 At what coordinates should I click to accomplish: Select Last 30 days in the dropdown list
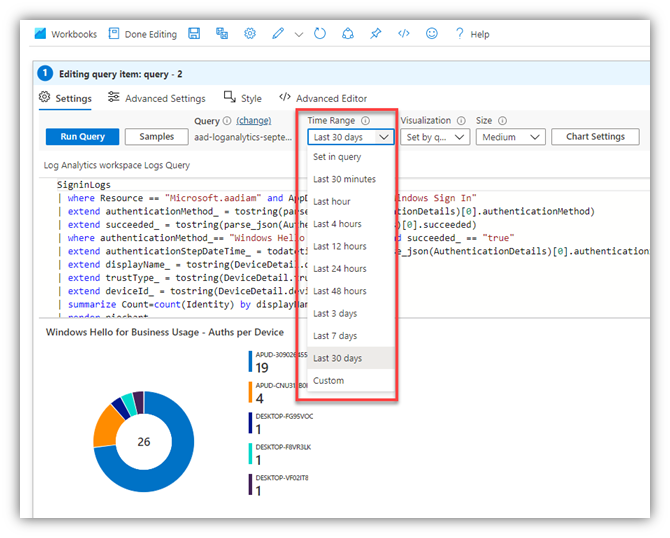coord(350,358)
